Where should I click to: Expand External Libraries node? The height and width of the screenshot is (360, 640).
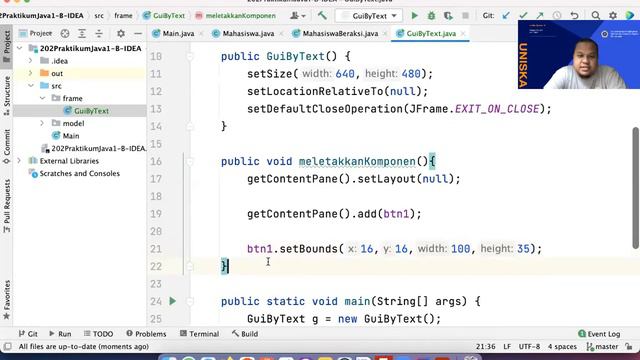pos(19,161)
